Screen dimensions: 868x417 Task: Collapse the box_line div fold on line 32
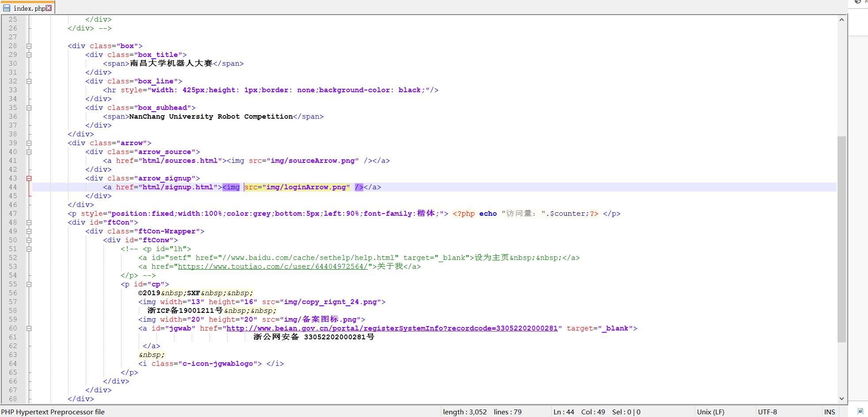tap(29, 81)
